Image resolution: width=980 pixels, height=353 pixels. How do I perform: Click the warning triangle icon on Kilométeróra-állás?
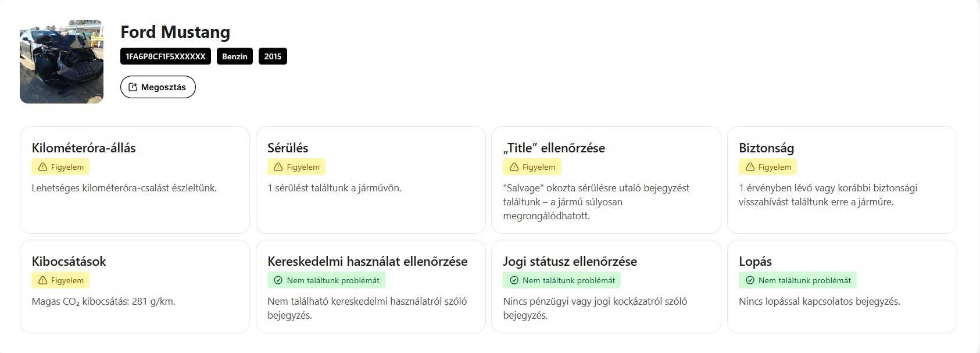click(x=41, y=167)
